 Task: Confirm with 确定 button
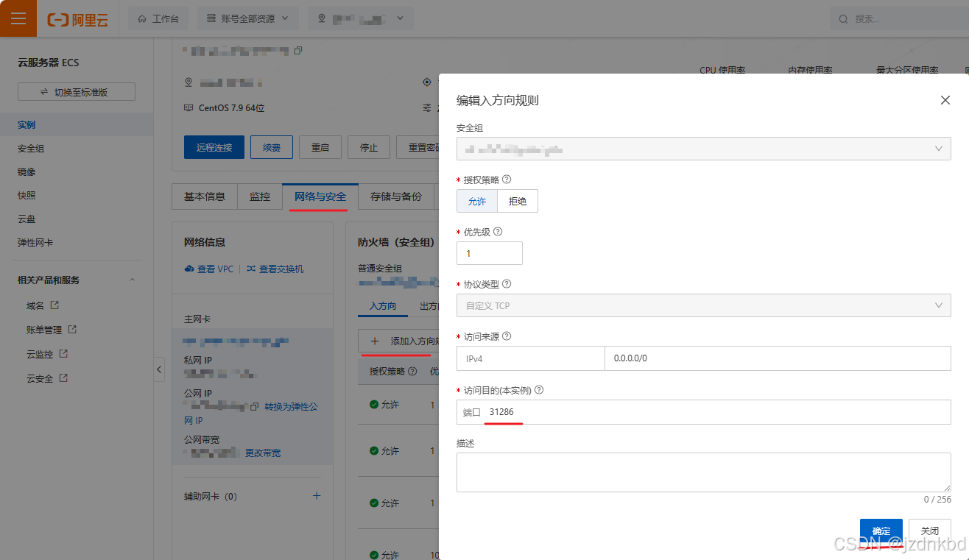tap(881, 531)
